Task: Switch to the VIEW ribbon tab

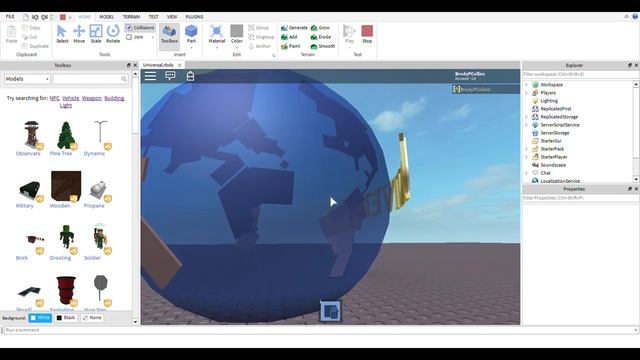Action: [x=172, y=17]
